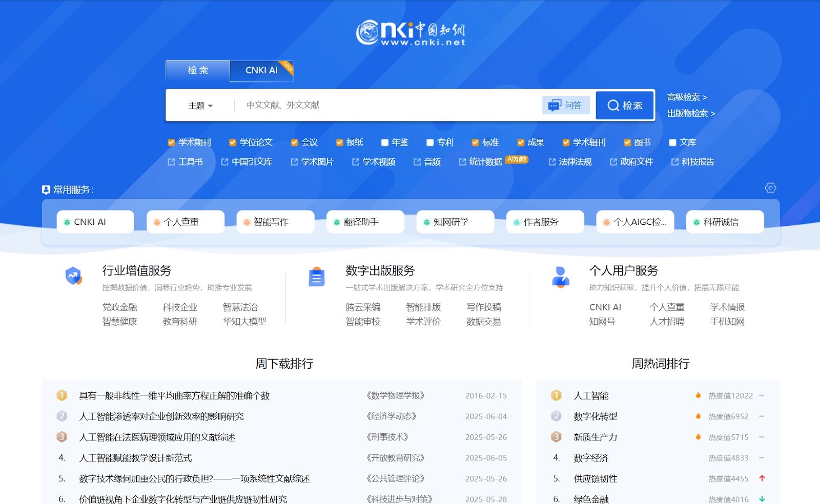
Task: Click the 个人用户服务 person icon
Action: [x=560, y=277]
